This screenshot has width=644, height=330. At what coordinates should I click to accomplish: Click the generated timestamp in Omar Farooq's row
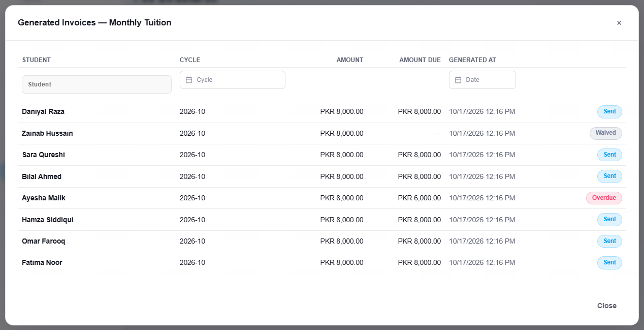(x=482, y=241)
